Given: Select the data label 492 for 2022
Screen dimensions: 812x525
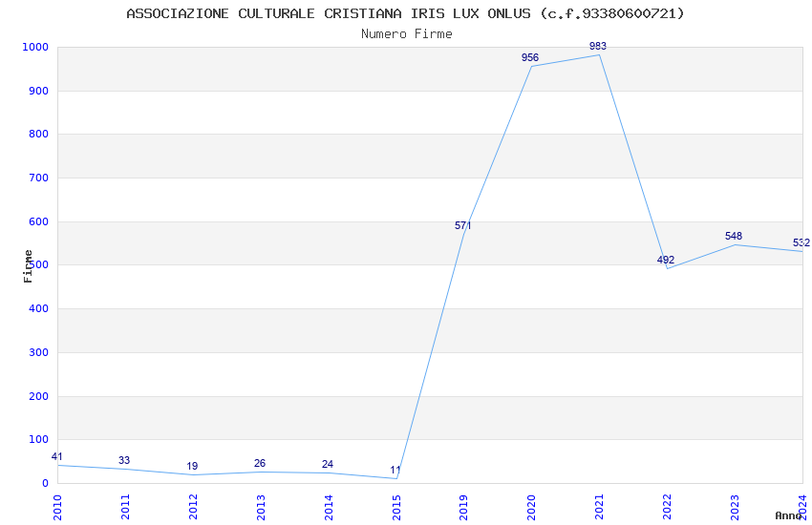Looking at the screenshot, I should tap(666, 260).
